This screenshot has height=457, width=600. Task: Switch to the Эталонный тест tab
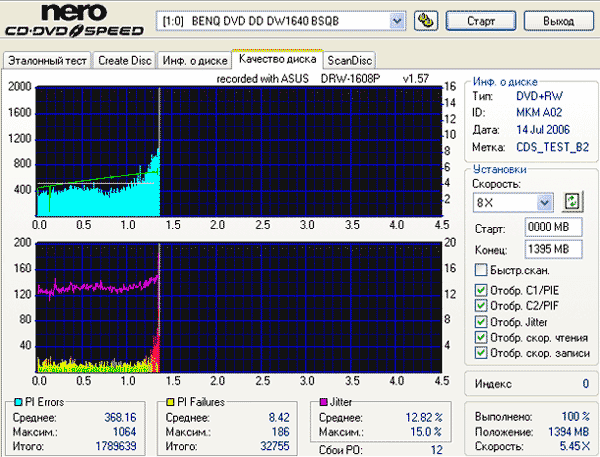pyautogui.click(x=47, y=60)
